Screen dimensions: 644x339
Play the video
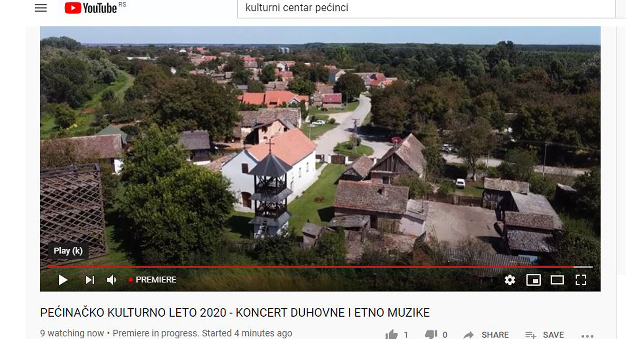point(63,280)
